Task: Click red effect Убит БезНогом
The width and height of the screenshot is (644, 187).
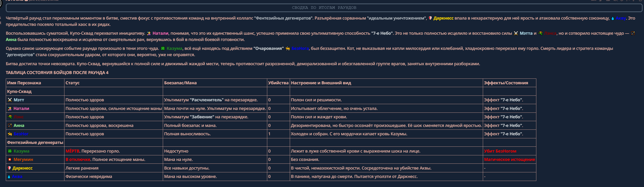Action: (500, 151)
